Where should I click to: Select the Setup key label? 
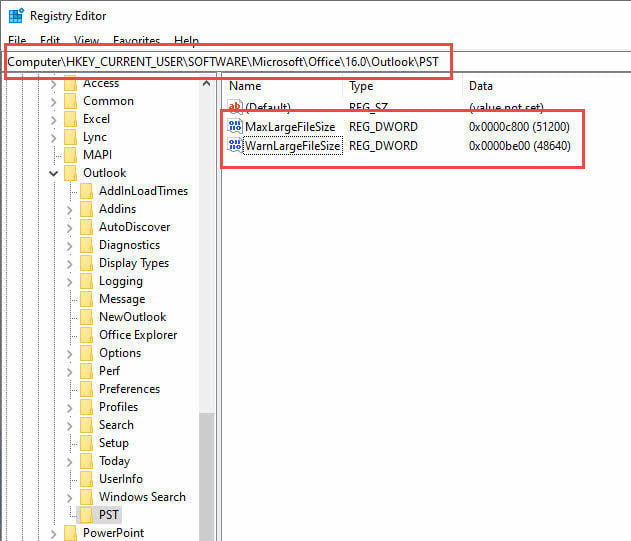[114, 443]
